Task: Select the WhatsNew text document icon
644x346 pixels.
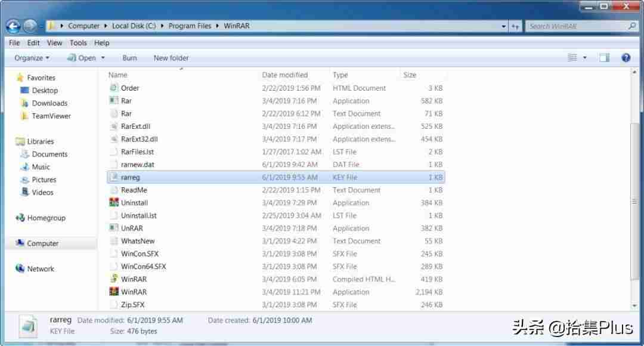Action: tap(114, 241)
